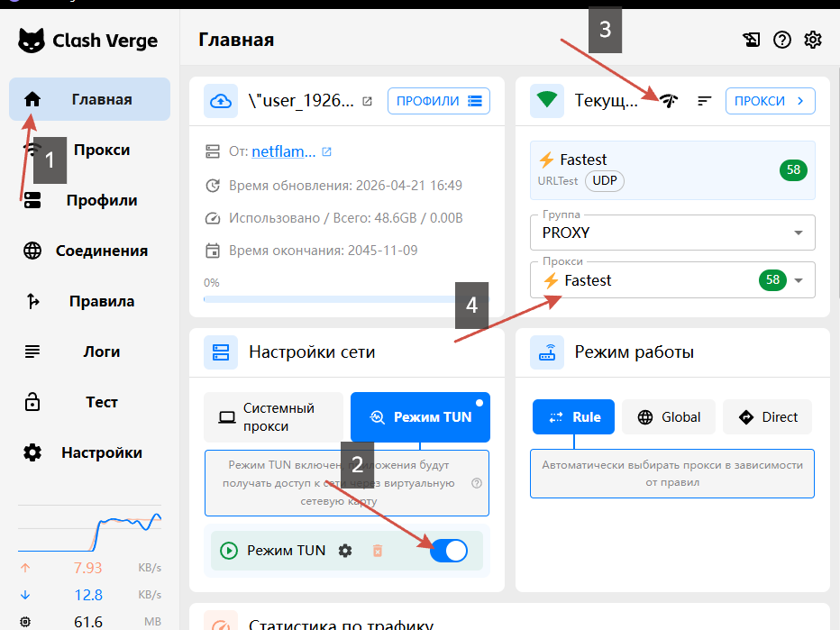Click the Время обновления: 2026-04-21 text

click(x=345, y=186)
